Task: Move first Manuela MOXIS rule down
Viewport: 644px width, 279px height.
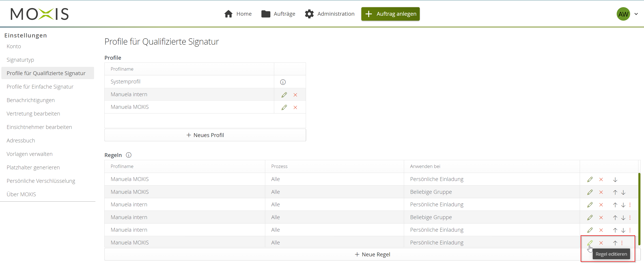Action: 615,180
